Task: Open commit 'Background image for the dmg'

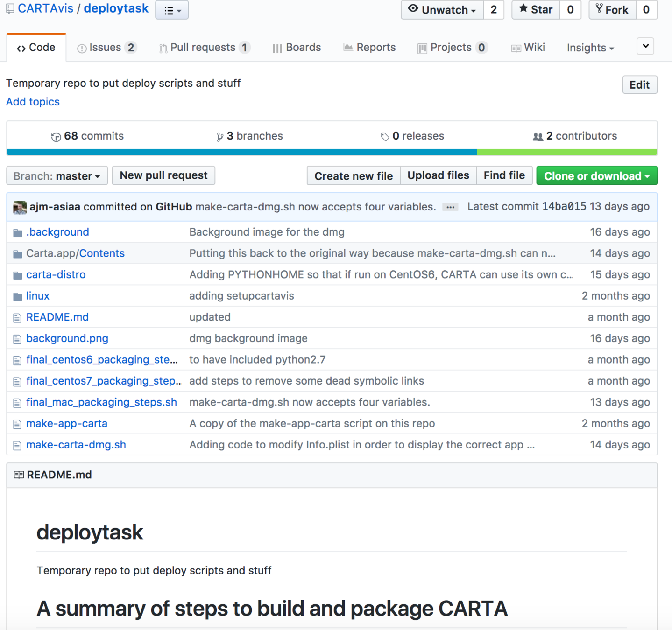Action: pyautogui.click(x=267, y=232)
